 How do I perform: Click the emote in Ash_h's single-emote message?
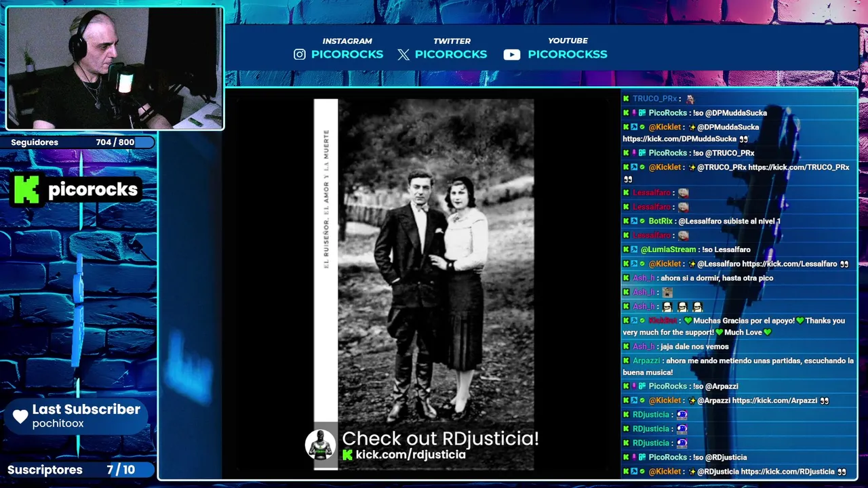667,292
